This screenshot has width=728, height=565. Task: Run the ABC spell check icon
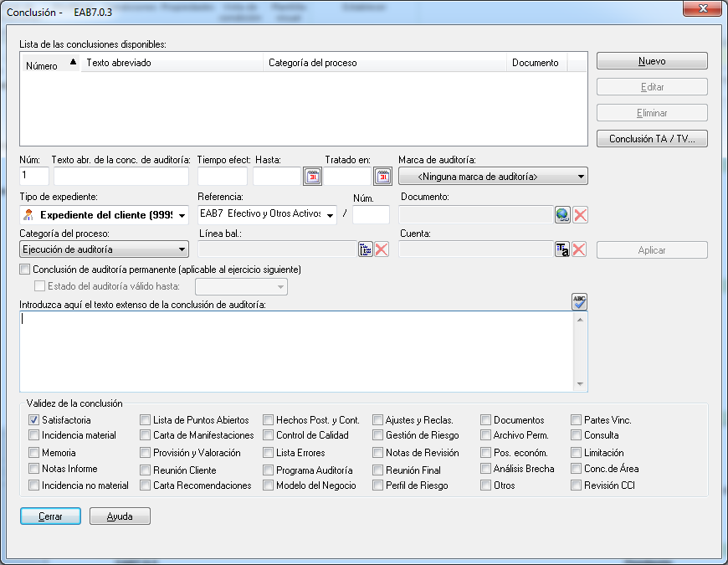click(x=579, y=301)
